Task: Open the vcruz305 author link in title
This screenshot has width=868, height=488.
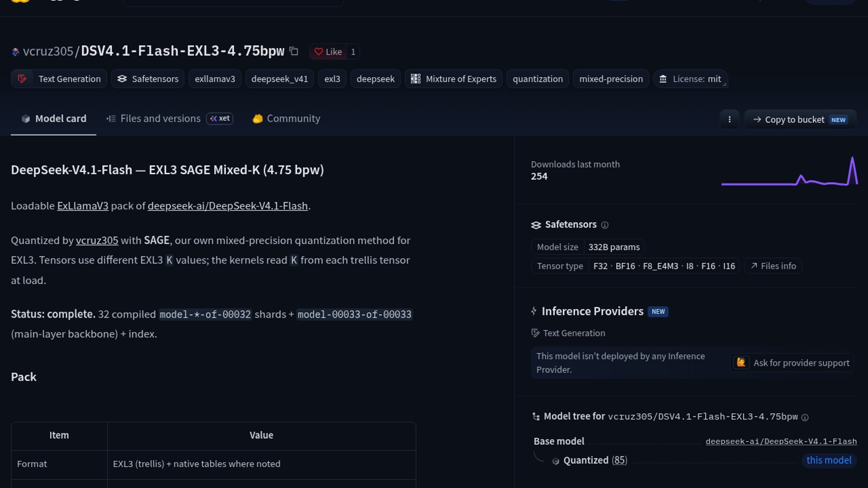Action: (x=48, y=51)
